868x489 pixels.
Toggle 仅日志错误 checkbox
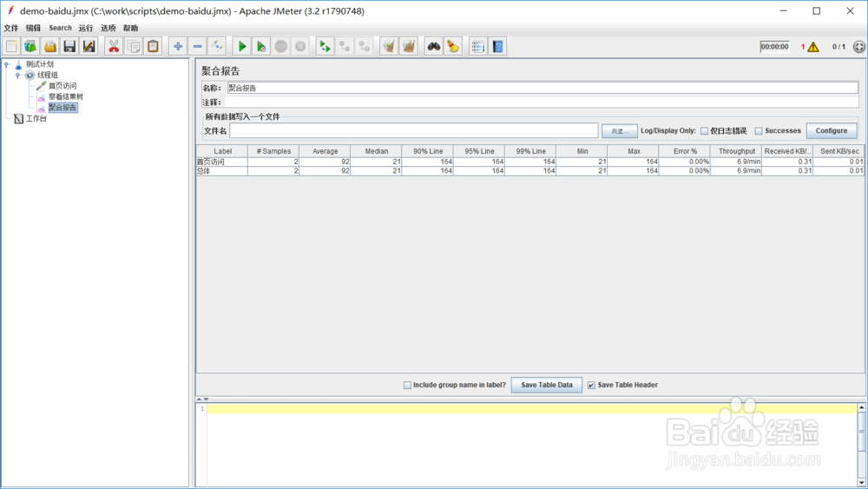point(704,131)
